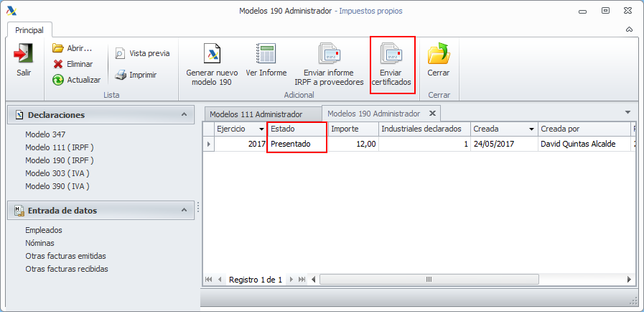Collapse the ribbon with the top-right chevron

[628, 29]
